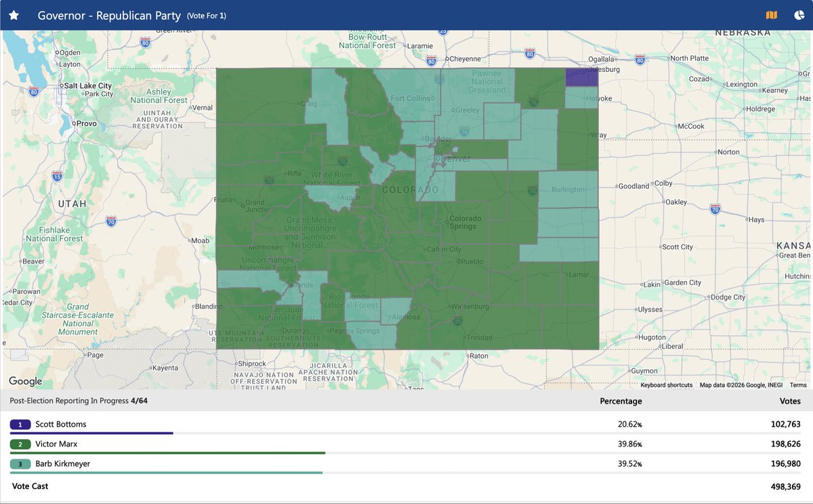The width and height of the screenshot is (813, 504).
Task: Click the Lamar map label
Action: click(x=579, y=274)
